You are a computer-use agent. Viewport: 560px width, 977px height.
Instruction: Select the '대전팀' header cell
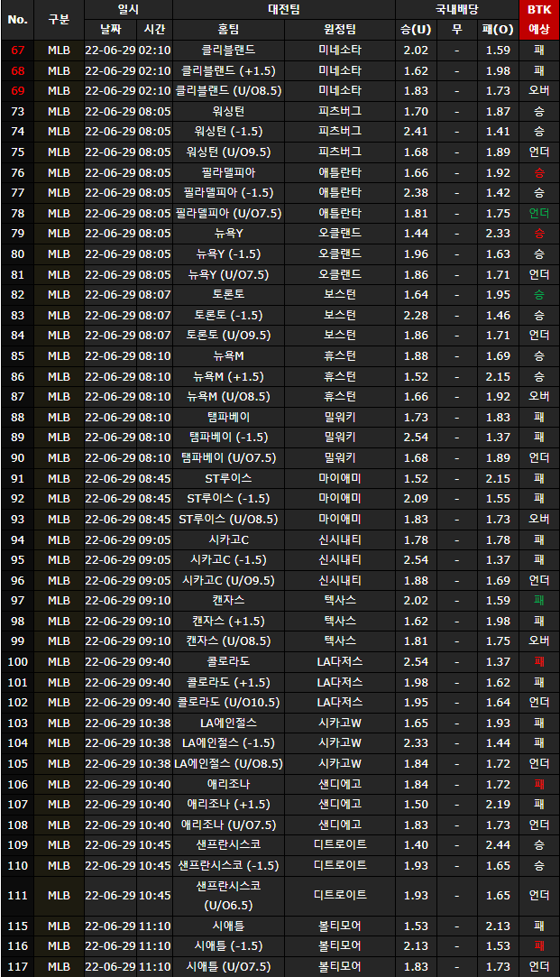pyautogui.click(x=284, y=9)
